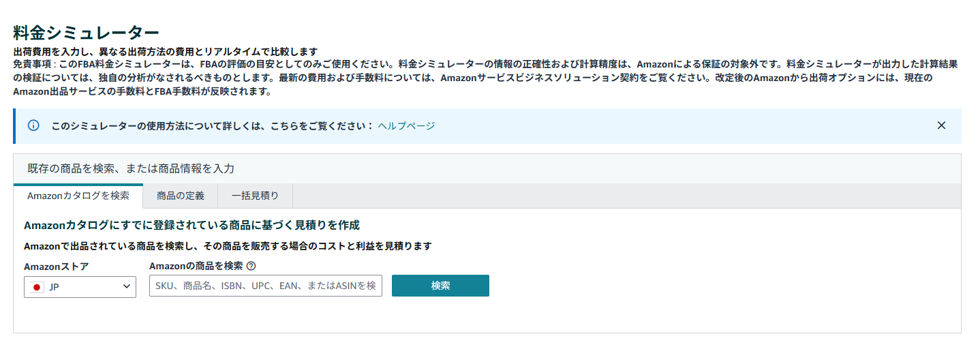Click the Amazonストア field label
The image size is (980, 347).
coord(56,267)
